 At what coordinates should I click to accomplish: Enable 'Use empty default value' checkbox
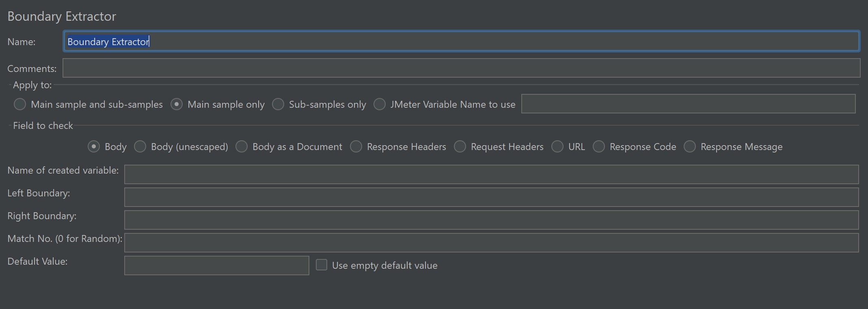point(322,265)
